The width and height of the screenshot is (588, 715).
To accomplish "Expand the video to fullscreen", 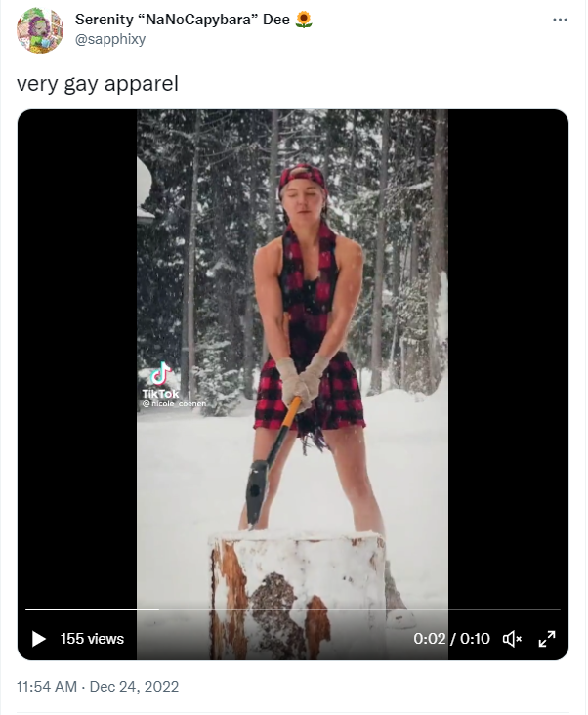I will coord(547,639).
